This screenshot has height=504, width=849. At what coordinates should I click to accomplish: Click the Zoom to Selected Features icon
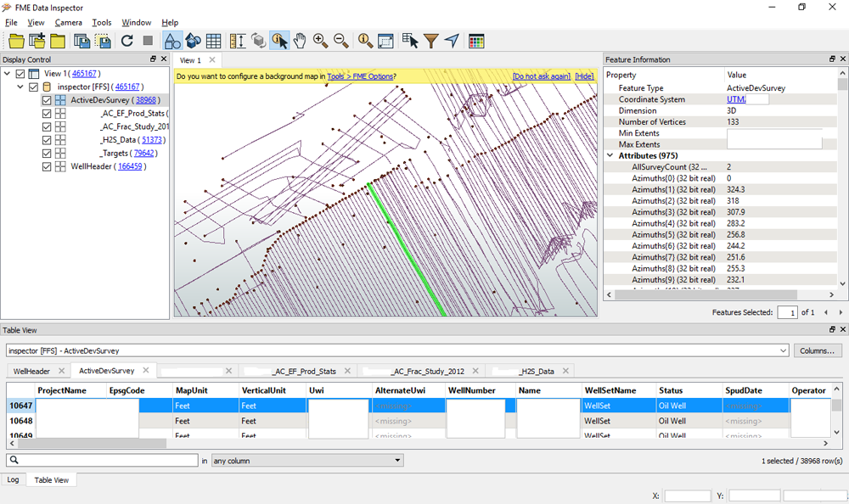click(365, 41)
